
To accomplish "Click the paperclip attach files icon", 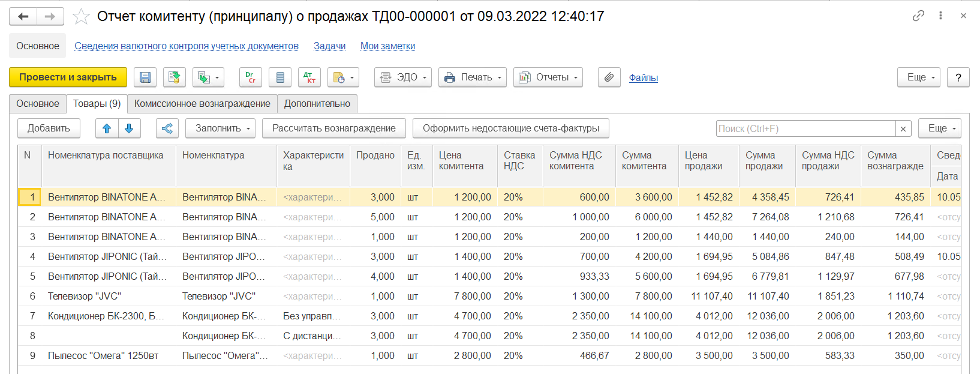I will pyautogui.click(x=609, y=77).
